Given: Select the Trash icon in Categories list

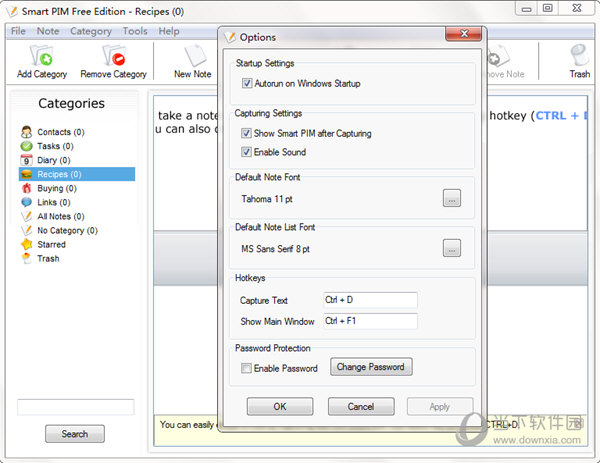Looking at the screenshot, I should pyautogui.click(x=26, y=259).
